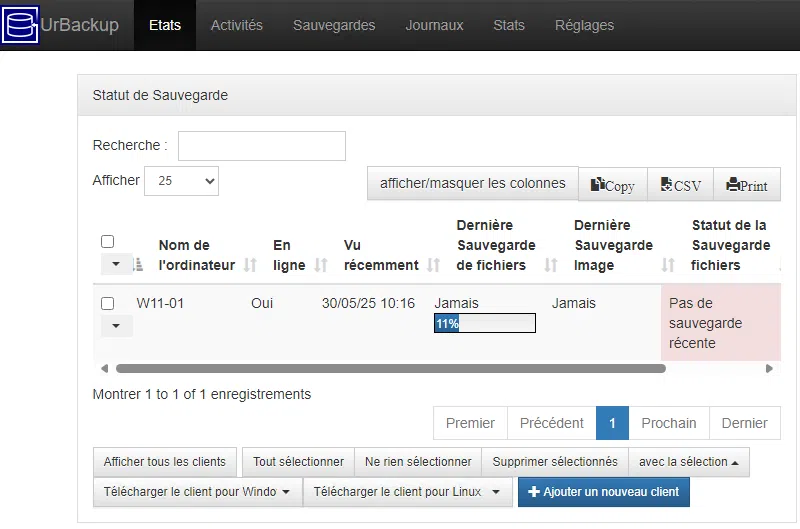Click 'afficher/masquer les colonnes' button
The width and height of the screenshot is (800, 529).
coord(472,184)
